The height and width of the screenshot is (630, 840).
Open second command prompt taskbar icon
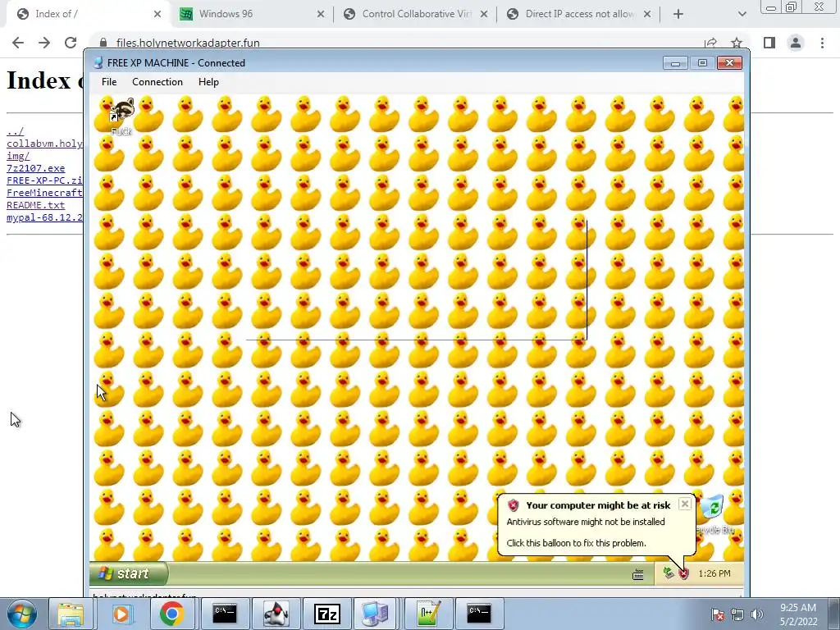479,614
